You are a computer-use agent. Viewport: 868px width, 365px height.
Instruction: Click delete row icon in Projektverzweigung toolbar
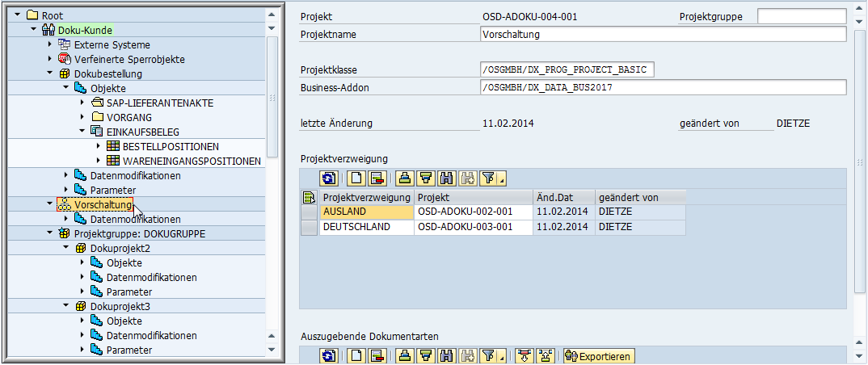pos(376,178)
